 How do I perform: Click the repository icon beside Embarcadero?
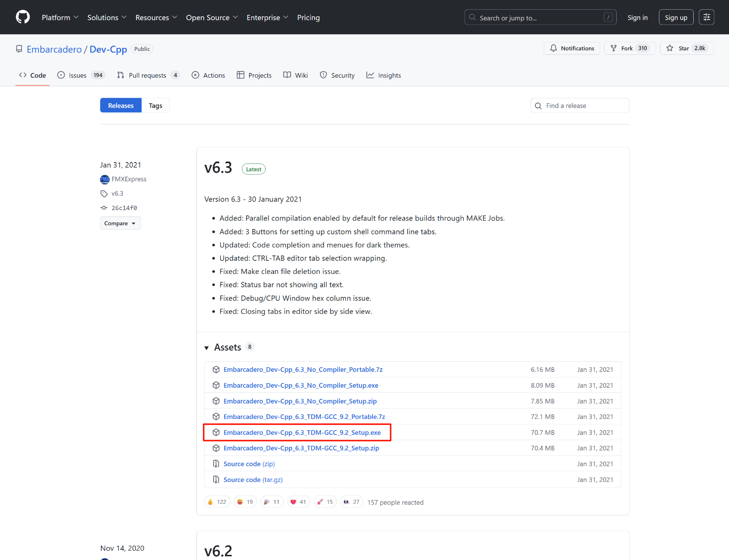click(x=19, y=49)
